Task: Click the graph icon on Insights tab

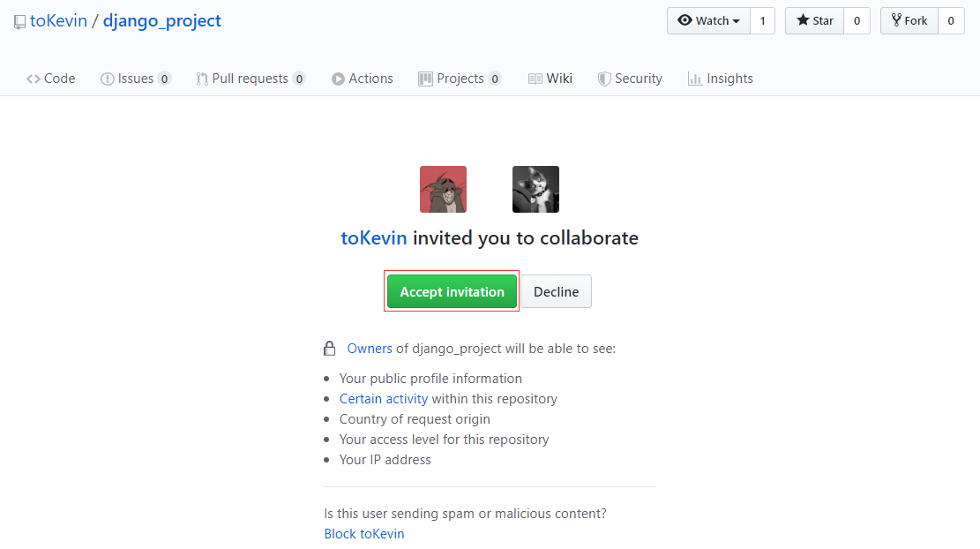Action: pyautogui.click(x=694, y=79)
